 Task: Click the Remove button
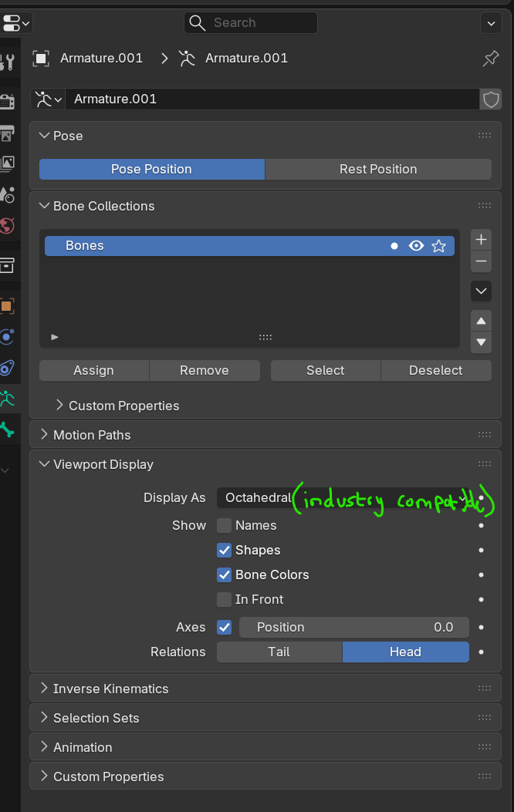(205, 371)
